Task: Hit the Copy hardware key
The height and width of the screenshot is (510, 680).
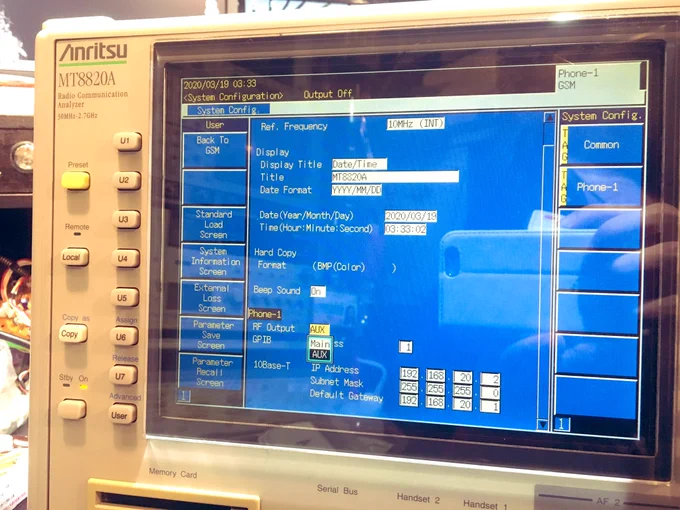Action: tap(73, 333)
